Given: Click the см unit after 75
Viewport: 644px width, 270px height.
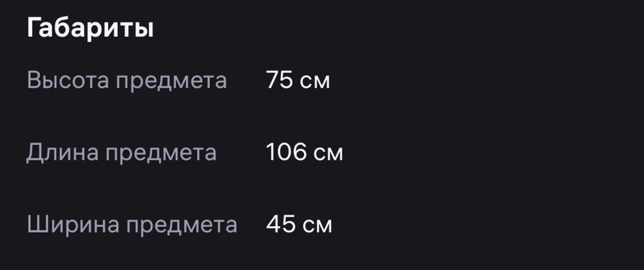Looking at the screenshot, I should point(315,82).
